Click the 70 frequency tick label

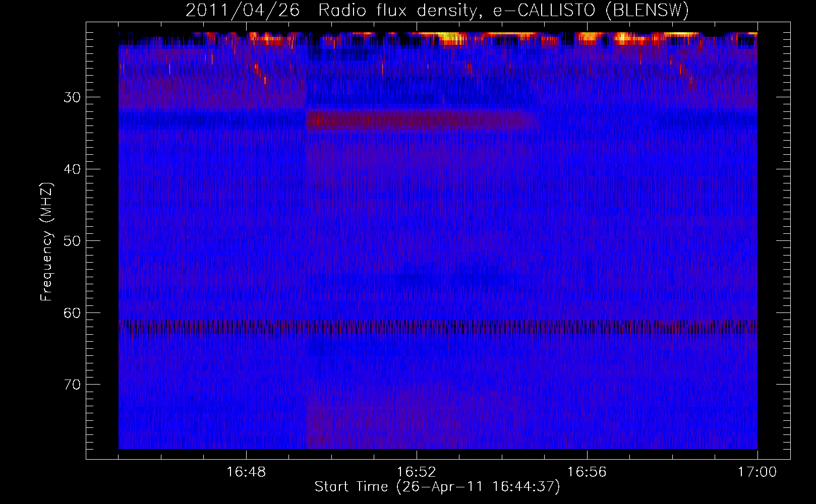point(72,385)
